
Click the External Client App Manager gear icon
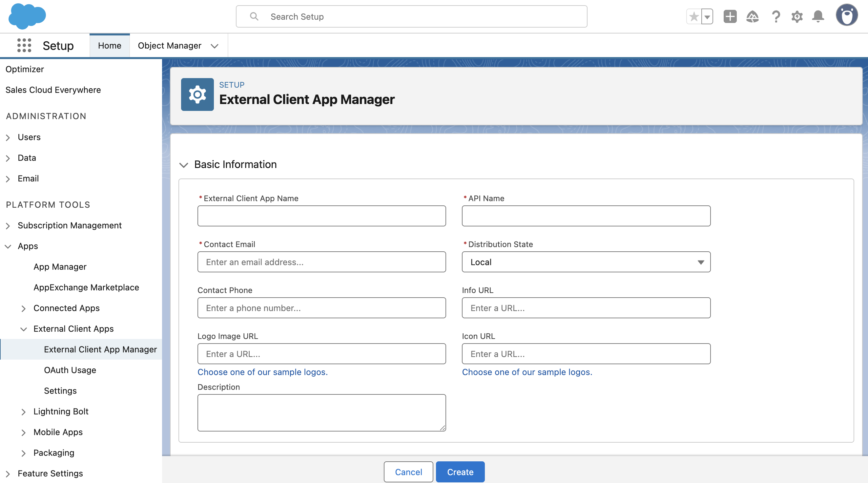[x=197, y=94]
